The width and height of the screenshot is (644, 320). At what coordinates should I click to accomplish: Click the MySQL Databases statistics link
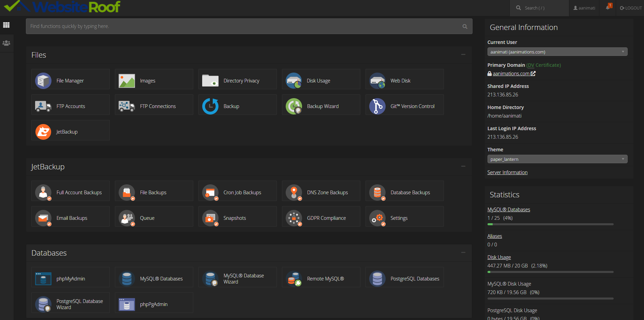(509, 210)
